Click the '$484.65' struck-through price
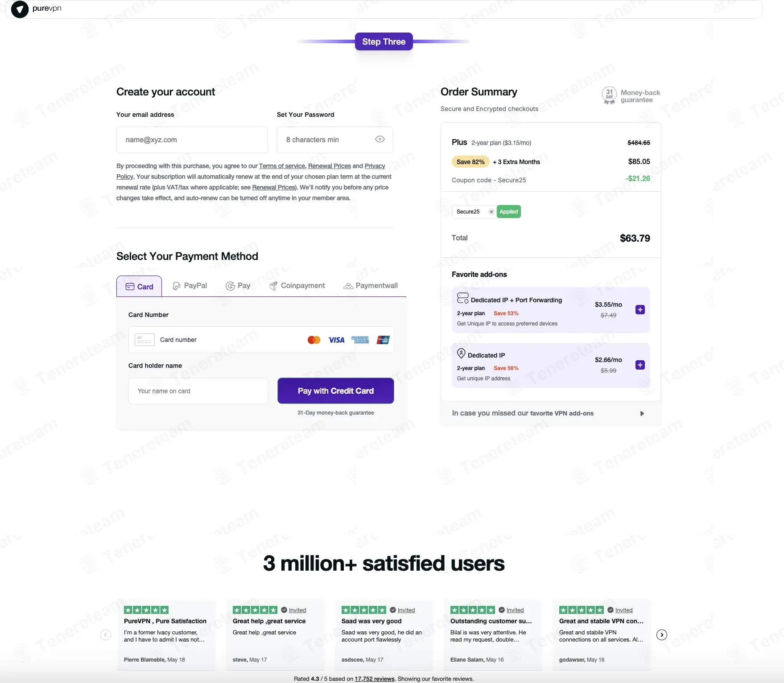The width and height of the screenshot is (784, 683). click(639, 143)
